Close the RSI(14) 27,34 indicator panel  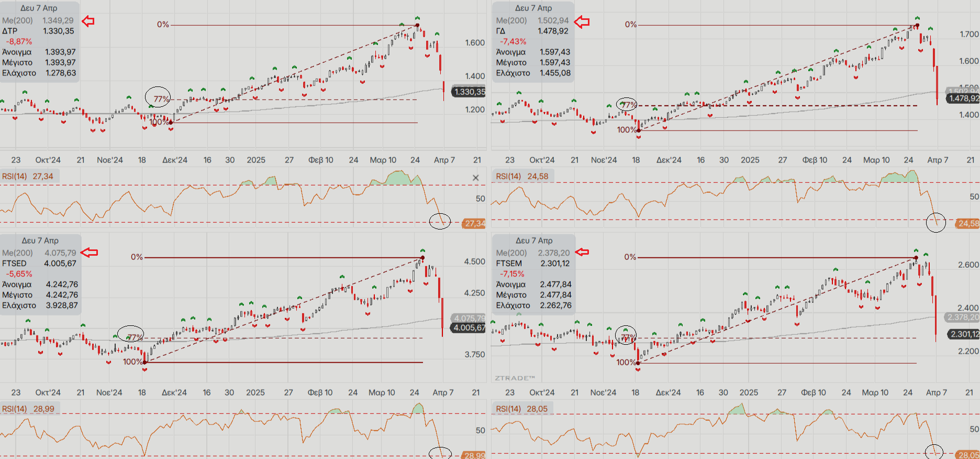click(475, 178)
